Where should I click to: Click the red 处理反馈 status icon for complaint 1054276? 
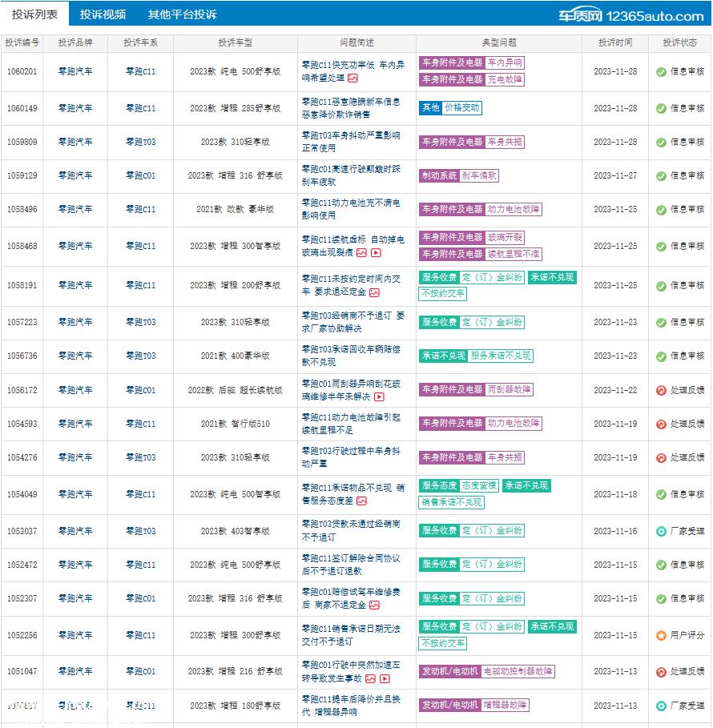point(661,458)
